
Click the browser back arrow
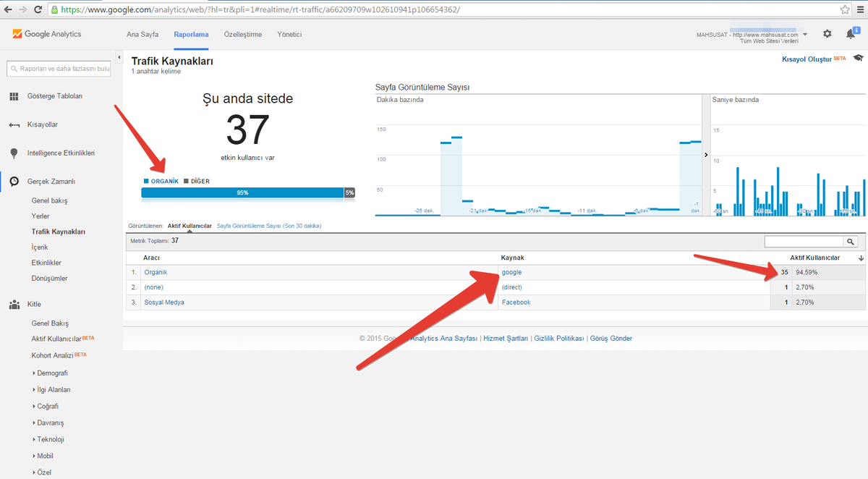pos(8,9)
